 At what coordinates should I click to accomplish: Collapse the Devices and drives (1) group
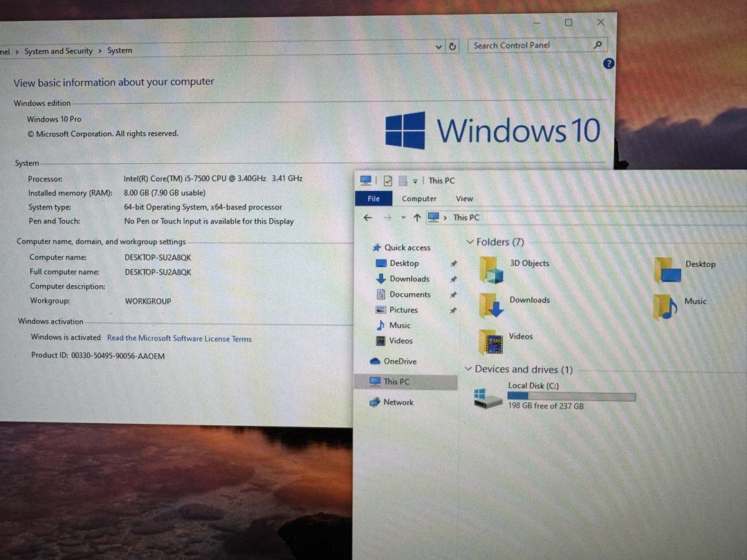(468, 369)
